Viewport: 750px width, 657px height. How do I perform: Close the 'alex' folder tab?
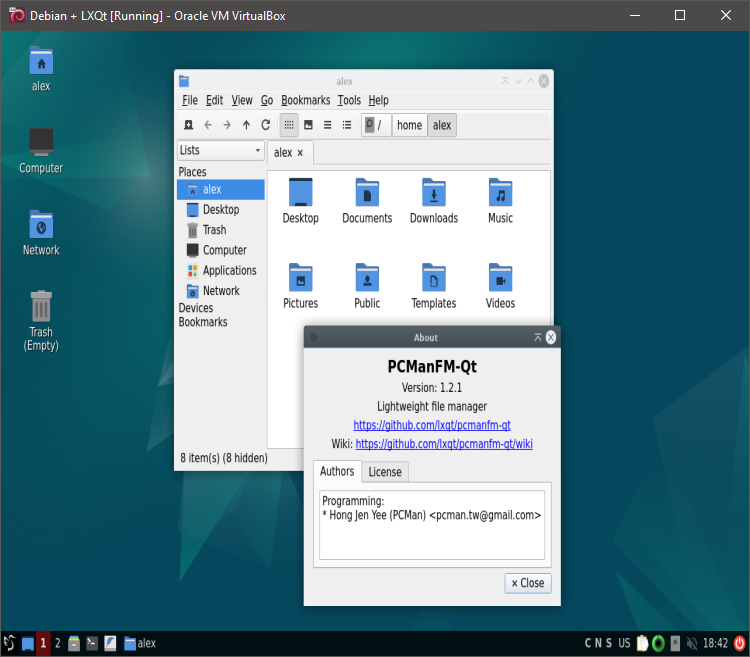click(x=300, y=153)
